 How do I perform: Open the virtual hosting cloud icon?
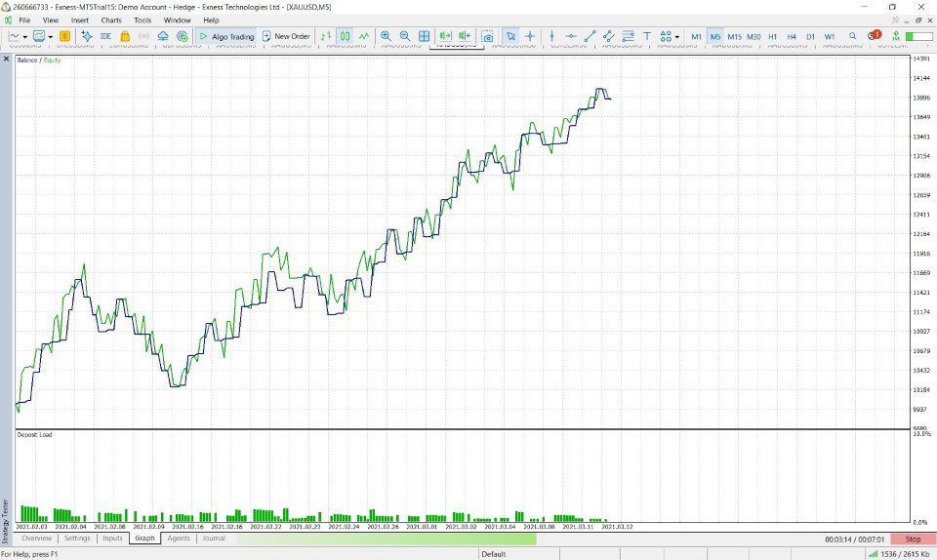pyautogui.click(x=163, y=36)
